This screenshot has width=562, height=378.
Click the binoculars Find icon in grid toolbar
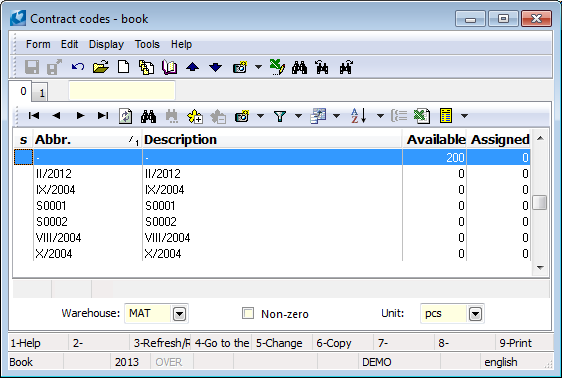point(148,116)
